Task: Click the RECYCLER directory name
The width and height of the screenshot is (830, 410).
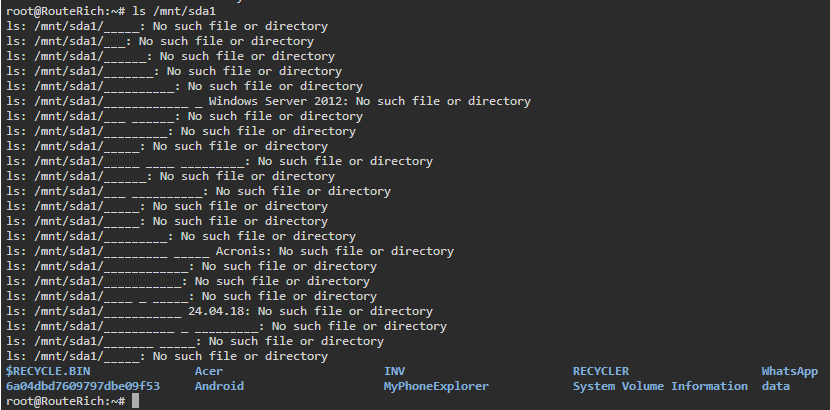Action: [601, 371]
